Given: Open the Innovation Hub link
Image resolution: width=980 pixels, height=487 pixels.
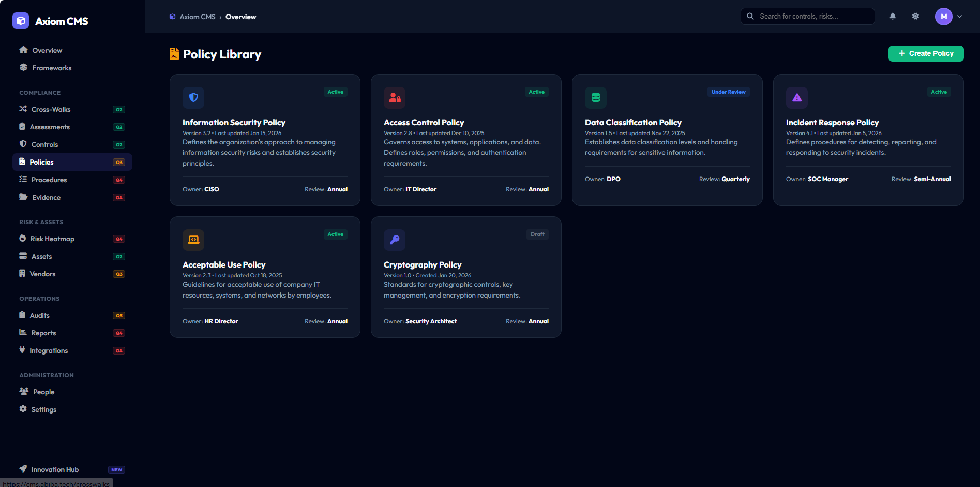Looking at the screenshot, I should click(x=54, y=469).
